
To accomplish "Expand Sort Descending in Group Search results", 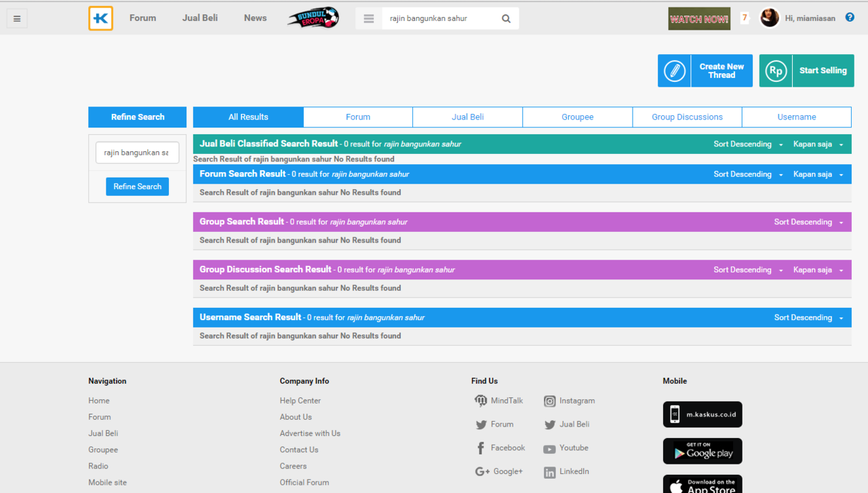I will (809, 222).
